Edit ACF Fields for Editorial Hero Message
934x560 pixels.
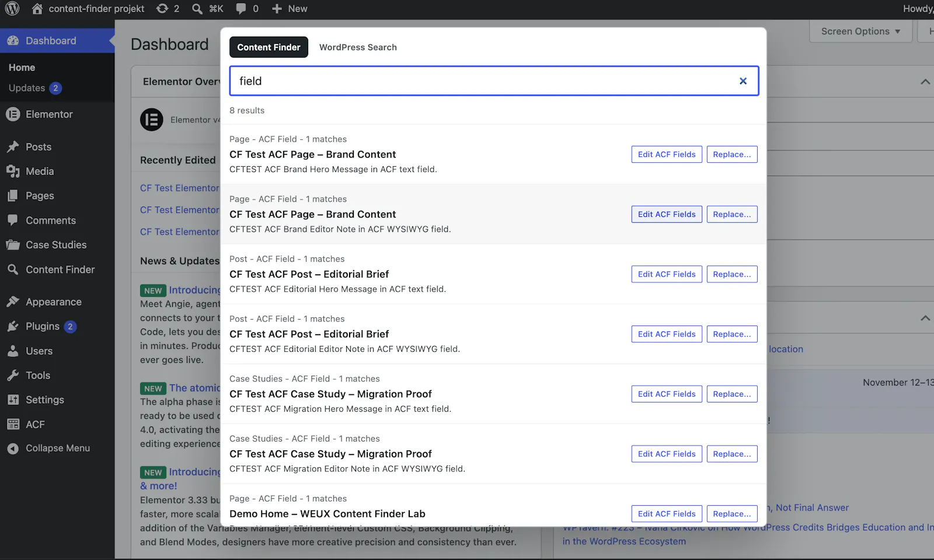pos(667,274)
